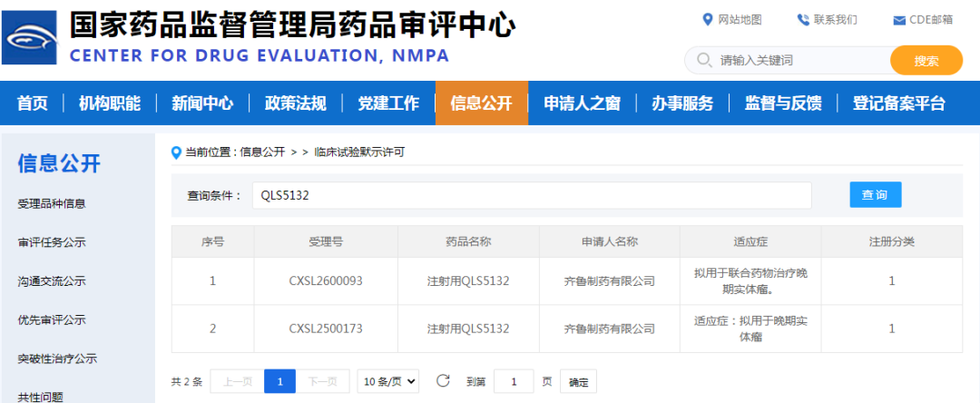The height and width of the screenshot is (403, 980).
Task: Click the keyword search input field
Action: tap(799, 61)
